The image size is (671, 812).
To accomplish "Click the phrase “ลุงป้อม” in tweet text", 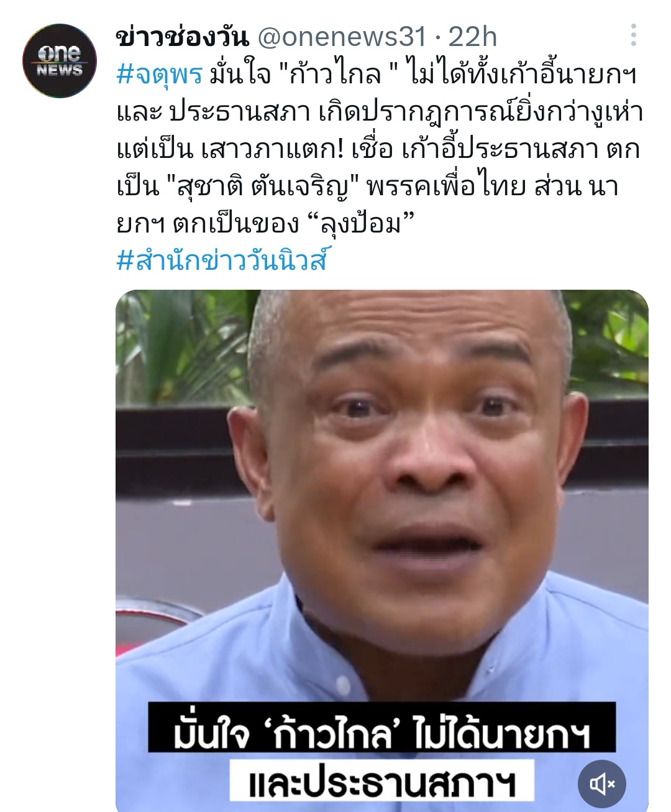I will tap(360, 224).
